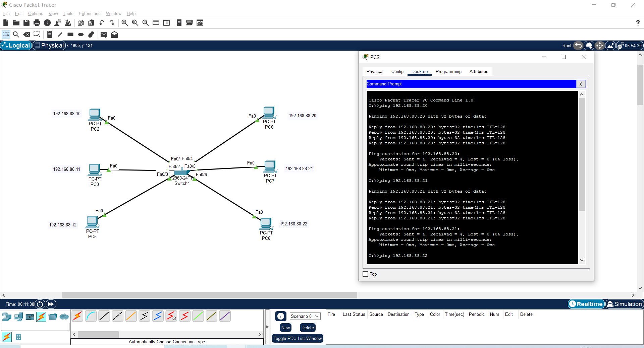Open the Options menu
644x348 pixels.
36,13
